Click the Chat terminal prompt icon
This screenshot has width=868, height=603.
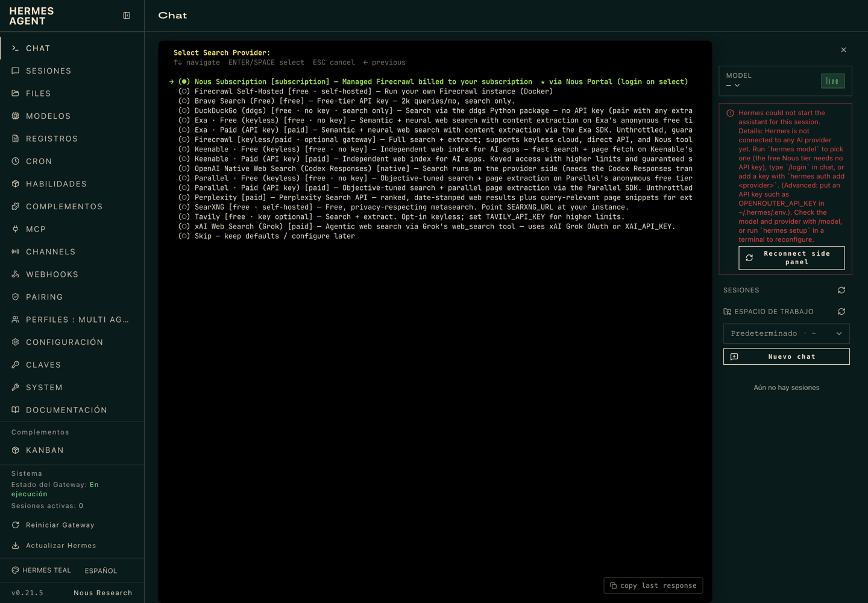[16, 48]
